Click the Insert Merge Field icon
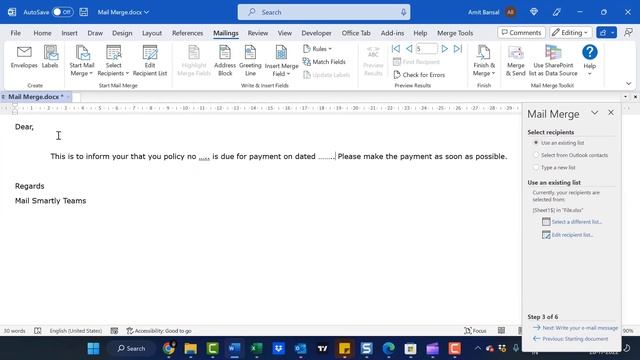 [x=281, y=53]
